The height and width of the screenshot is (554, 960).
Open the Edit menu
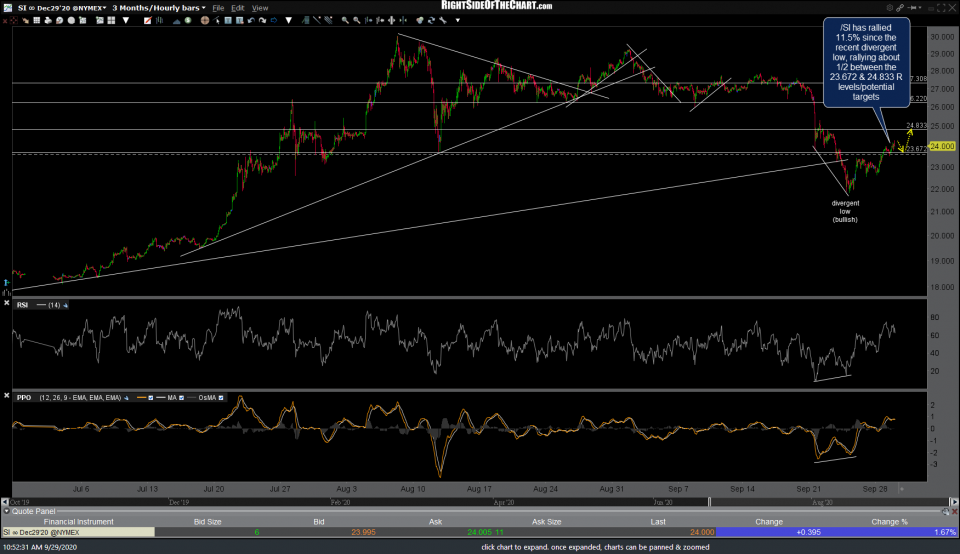tap(240, 6)
